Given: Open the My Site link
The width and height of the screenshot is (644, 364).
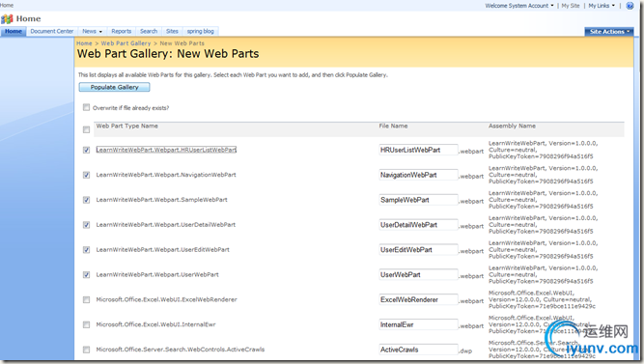Looking at the screenshot, I should (x=571, y=6).
